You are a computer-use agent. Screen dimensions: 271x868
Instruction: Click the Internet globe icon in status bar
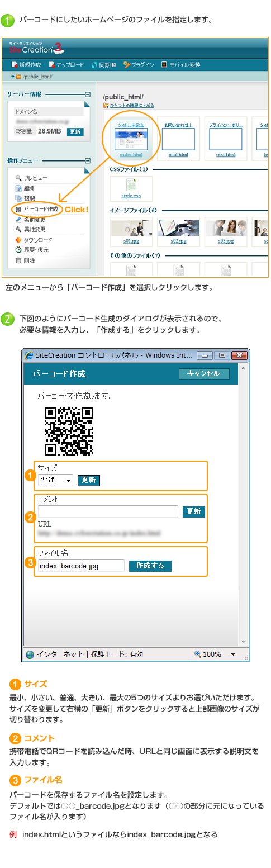(x=30, y=654)
